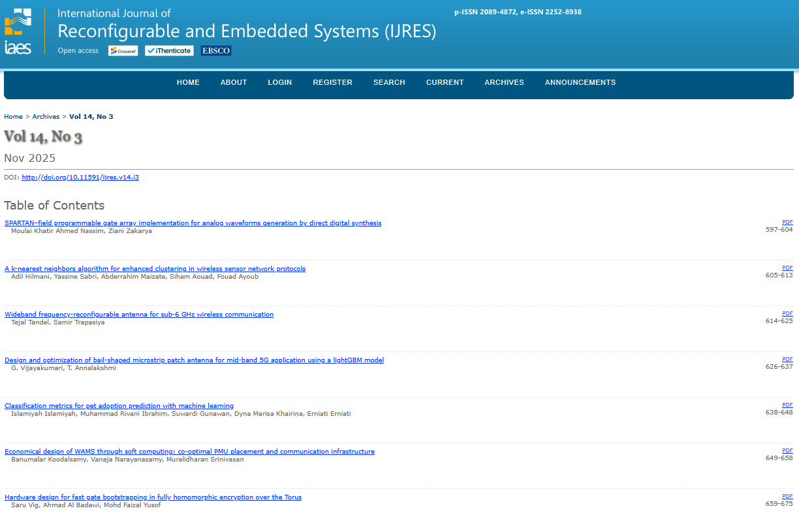Click the IAES logo icon
Image resolution: width=799 pixels, height=532 pixels.
18,31
